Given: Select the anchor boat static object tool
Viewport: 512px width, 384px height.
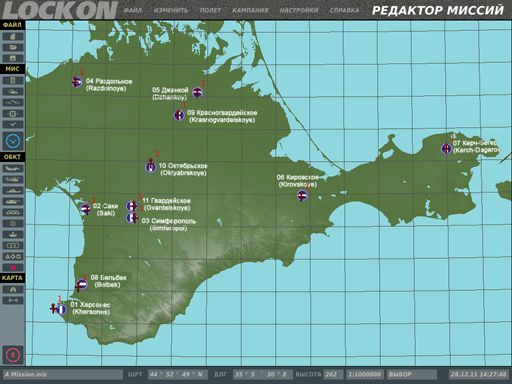Looking at the screenshot, I should (x=13, y=234).
